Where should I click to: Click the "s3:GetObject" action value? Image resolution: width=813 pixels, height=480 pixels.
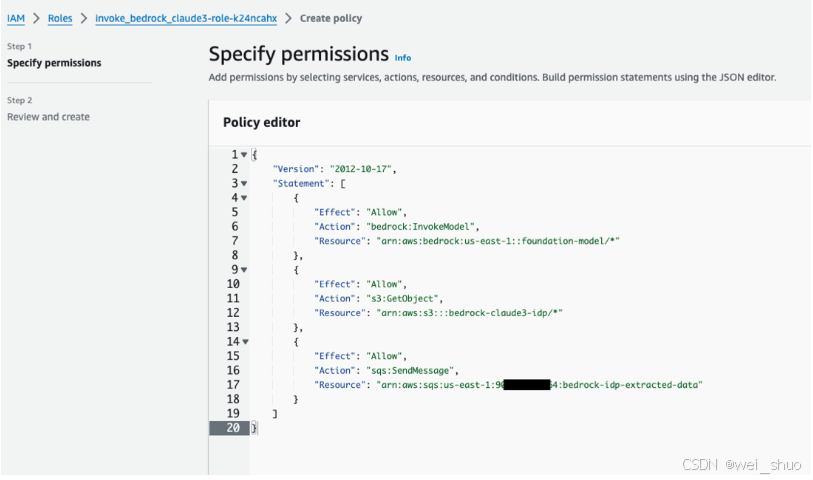(402, 299)
